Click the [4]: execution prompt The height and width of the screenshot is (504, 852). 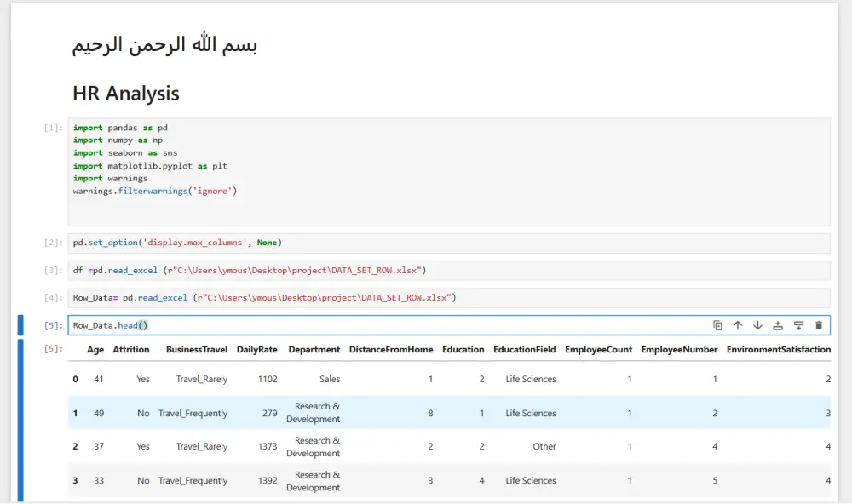pos(53,298)
